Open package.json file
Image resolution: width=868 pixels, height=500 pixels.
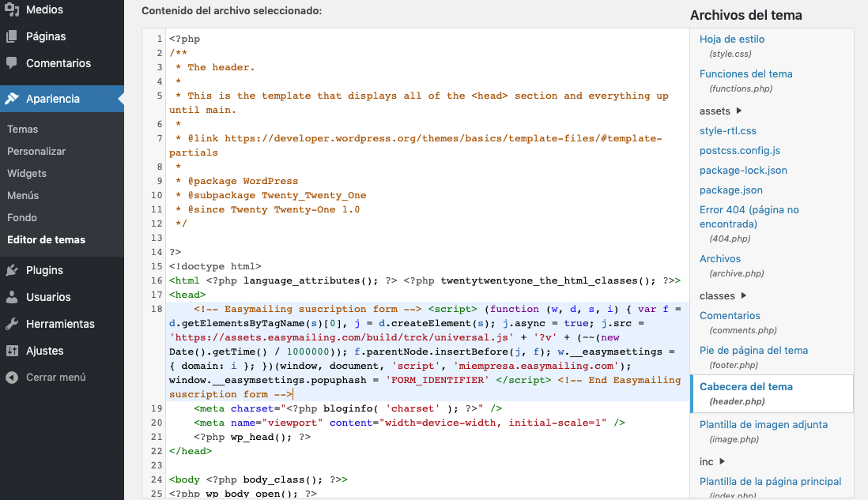730,190
